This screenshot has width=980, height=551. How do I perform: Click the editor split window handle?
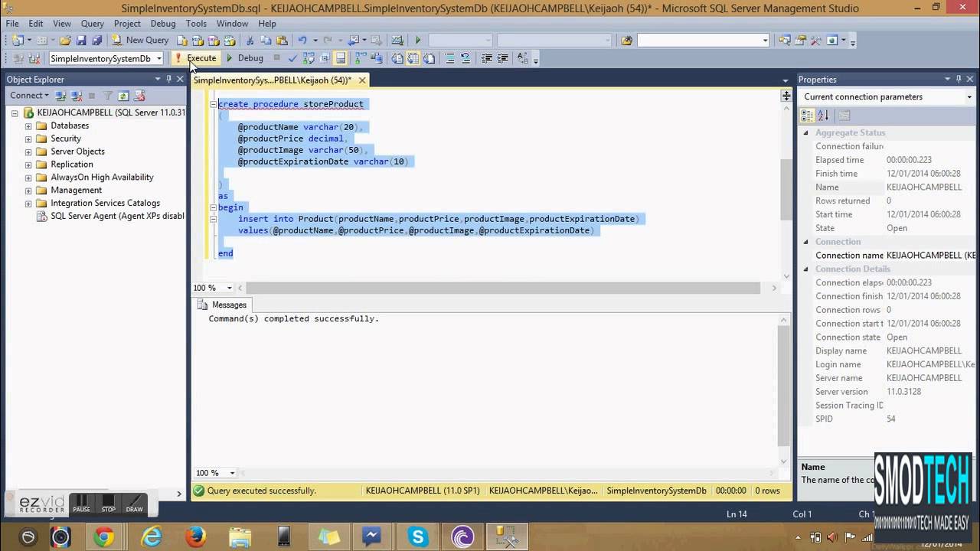pyautogui.click(x=786, y=96)
